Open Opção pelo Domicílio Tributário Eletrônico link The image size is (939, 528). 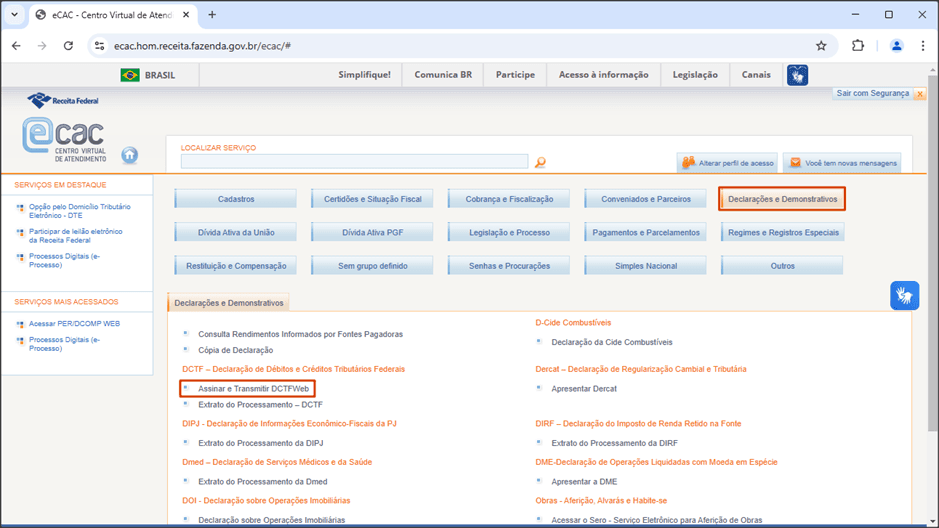click(x=80, y=211)
